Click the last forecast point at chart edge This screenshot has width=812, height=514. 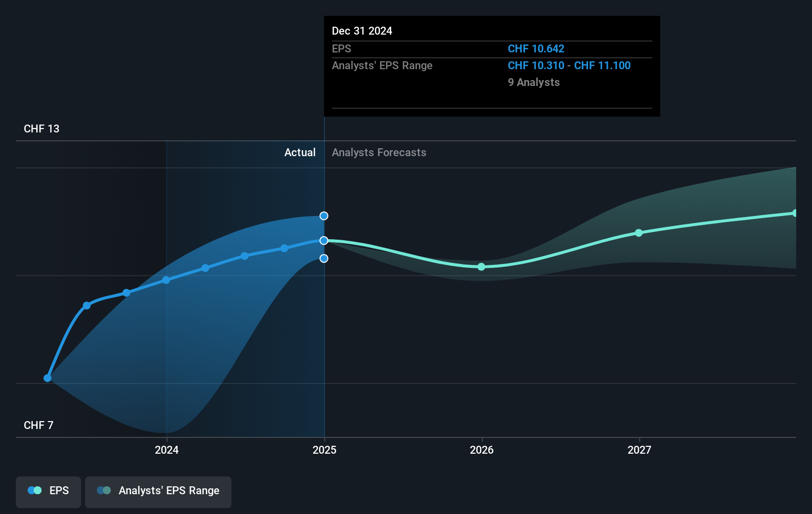795,213
